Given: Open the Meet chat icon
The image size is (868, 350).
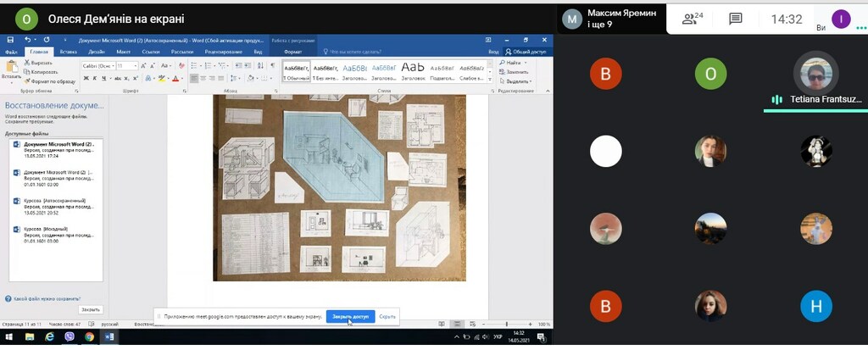Looking at the screenshot, I should (x=735, y=19).
